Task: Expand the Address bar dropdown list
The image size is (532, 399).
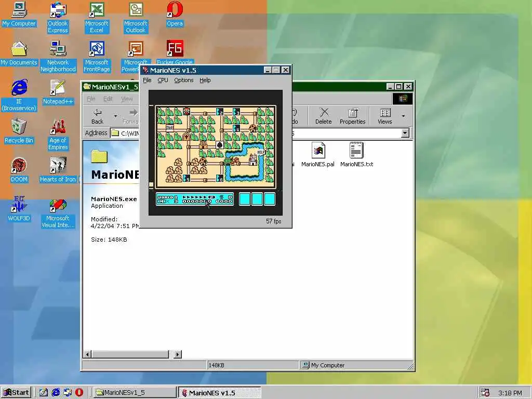Action: point(405,133)
